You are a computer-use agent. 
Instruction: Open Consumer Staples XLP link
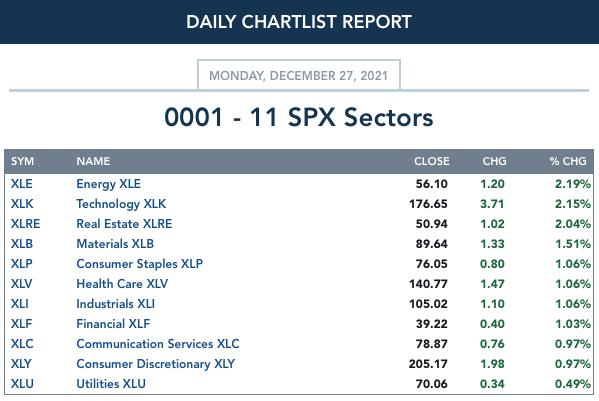click(139, 264)
